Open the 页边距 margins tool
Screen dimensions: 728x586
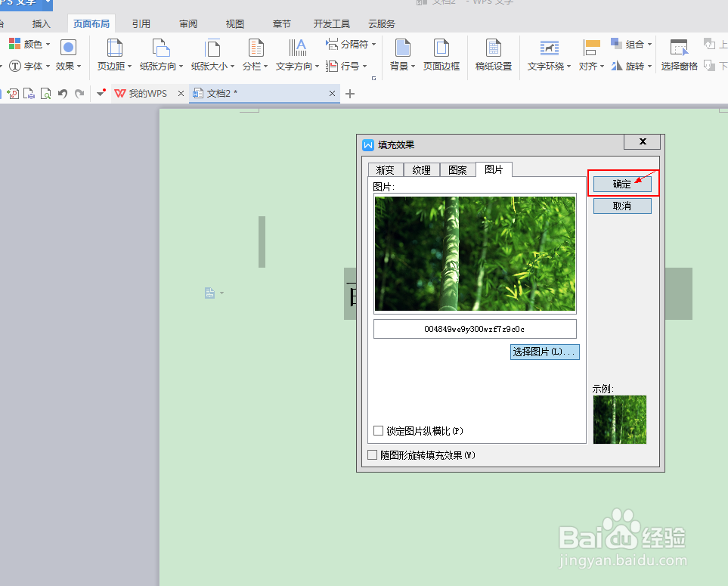(x=112, y=54)
